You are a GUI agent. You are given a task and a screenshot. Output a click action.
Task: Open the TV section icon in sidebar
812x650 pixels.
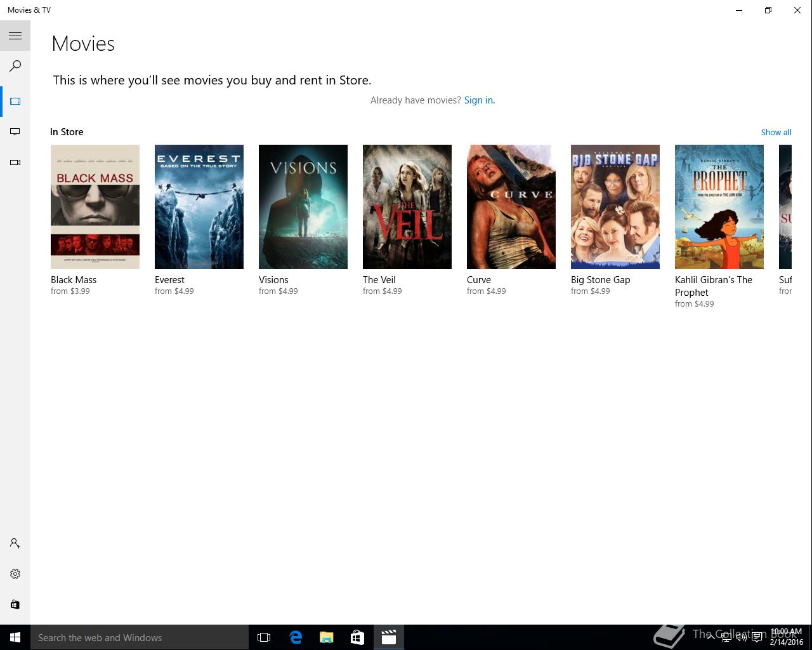pyautogui.click(x=15, y=132)
